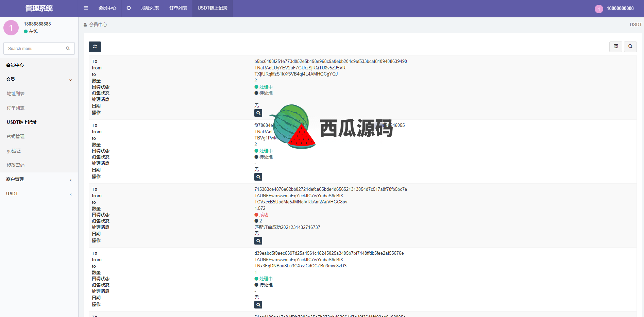
Task: Click TX hash d39eabd5f0aec6397d25...
Action: click(x=329, y=253)
